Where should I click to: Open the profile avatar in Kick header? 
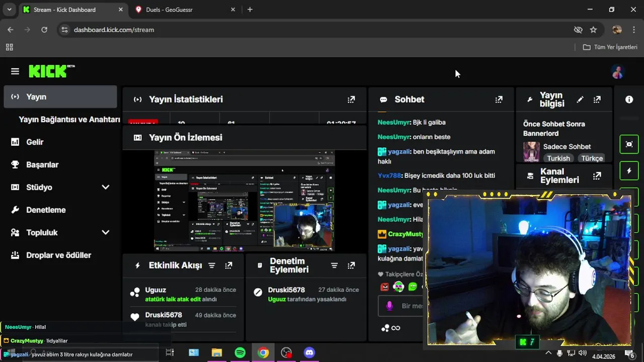[618, 72]
